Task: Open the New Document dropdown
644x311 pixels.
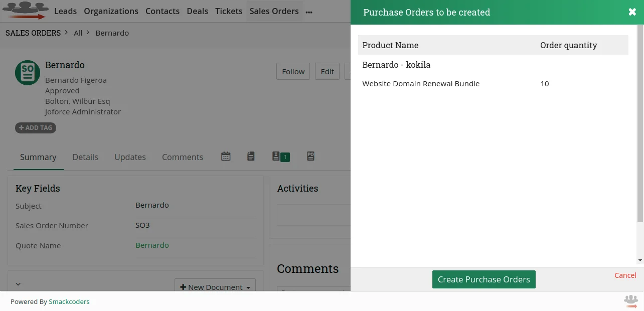Action: click(x=215, y=287)
